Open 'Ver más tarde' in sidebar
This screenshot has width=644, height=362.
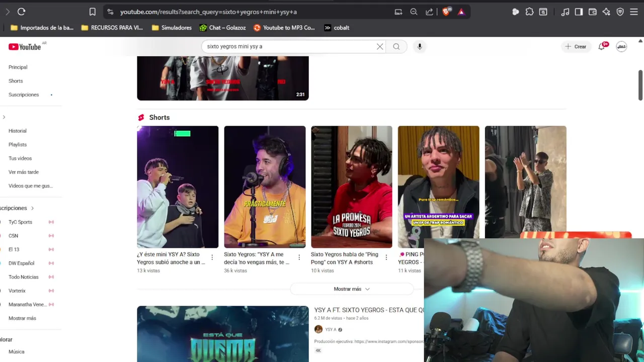24,172
